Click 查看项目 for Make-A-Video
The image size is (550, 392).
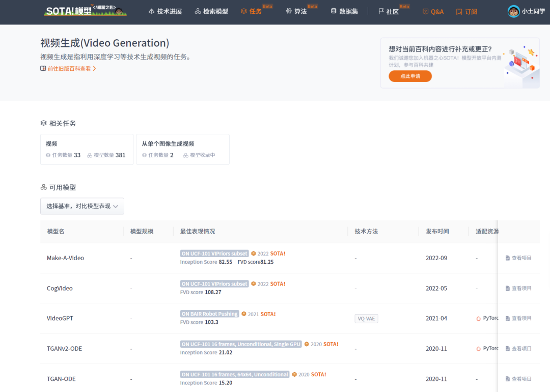[518, 258]
